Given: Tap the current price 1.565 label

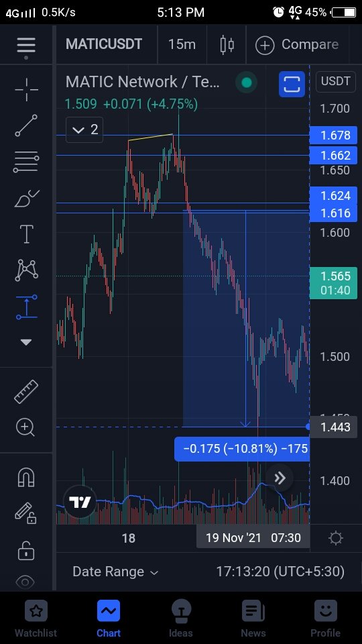Looking at the screenshot, I should click(x=333, y=283).
